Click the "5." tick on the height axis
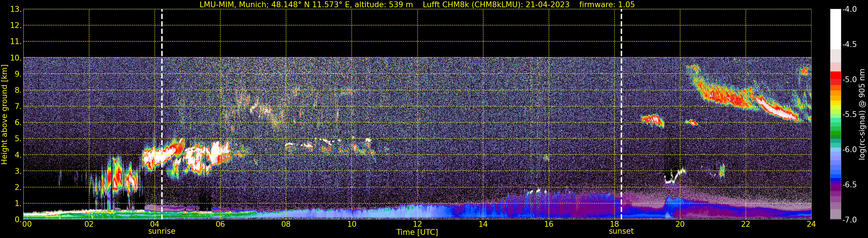This screenshot has width=868, height=238. point(18,139)
